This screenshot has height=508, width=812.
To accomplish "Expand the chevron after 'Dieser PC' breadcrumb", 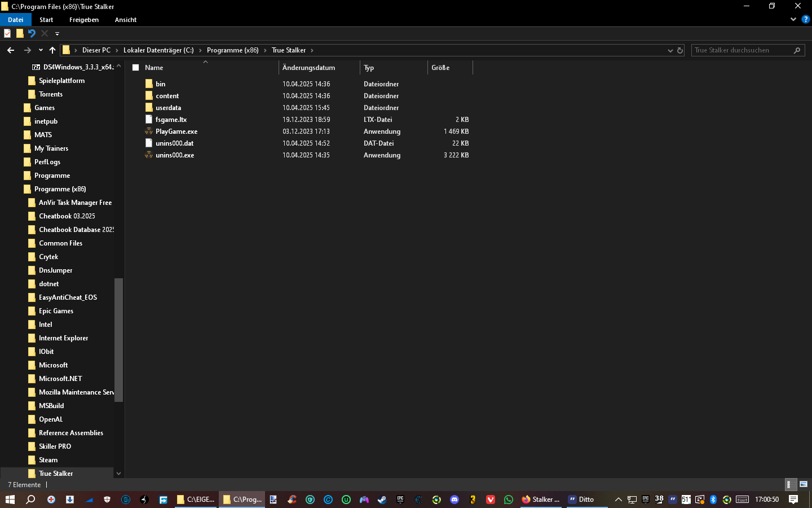I will [117, 50].
